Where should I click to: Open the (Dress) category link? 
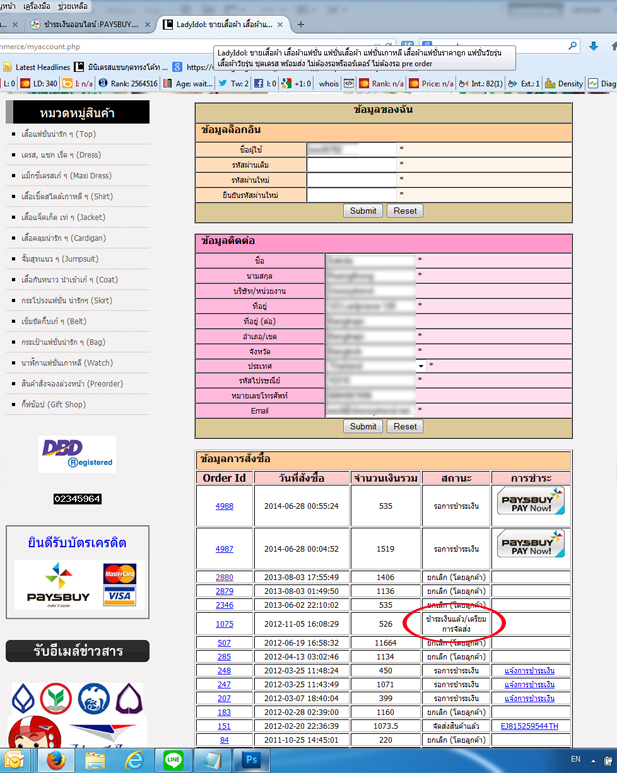61,155
